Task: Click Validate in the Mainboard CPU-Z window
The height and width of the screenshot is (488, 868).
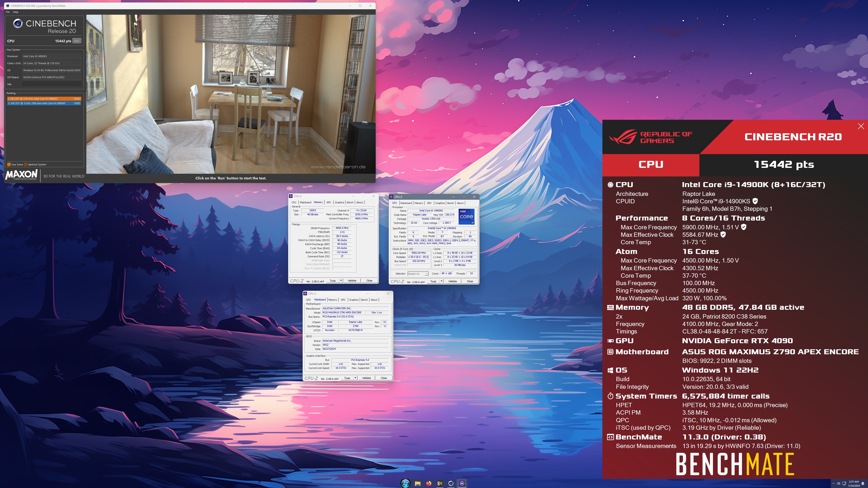Action: [366, 378]
